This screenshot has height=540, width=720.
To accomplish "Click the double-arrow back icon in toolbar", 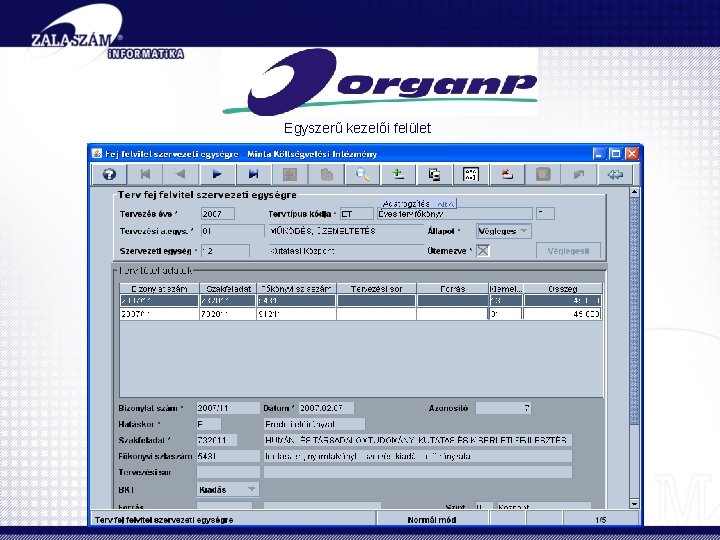I will 615,174.
